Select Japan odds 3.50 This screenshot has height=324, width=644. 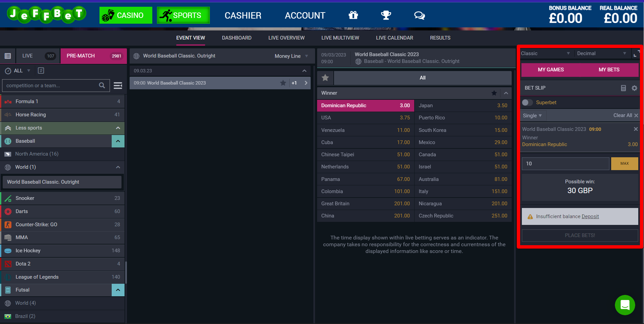pos(463,106)
